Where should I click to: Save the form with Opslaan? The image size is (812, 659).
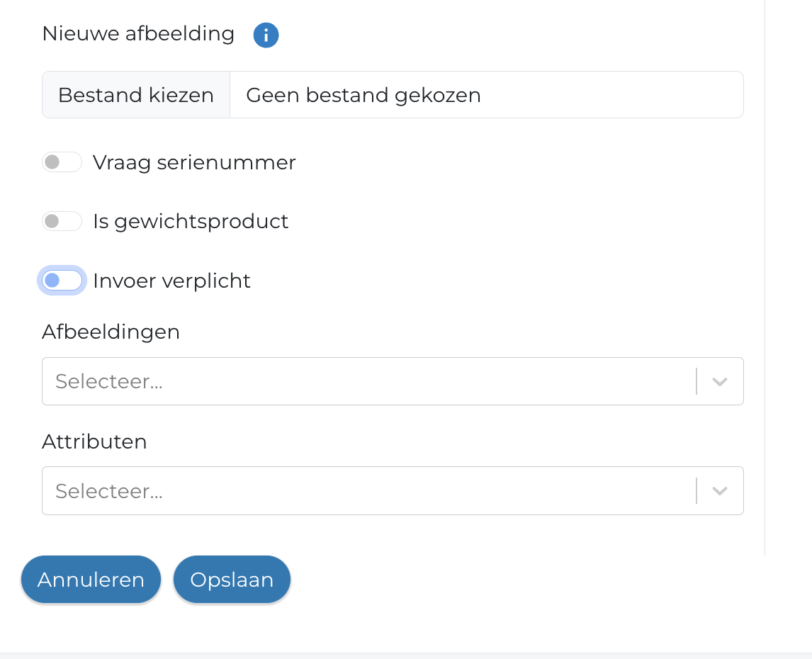(x=232, y=580)
